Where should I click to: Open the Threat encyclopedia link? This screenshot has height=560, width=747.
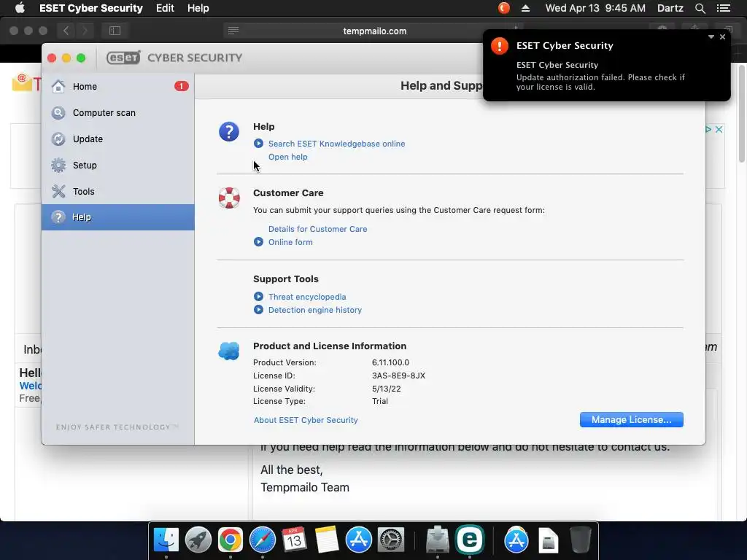[307, 297]
